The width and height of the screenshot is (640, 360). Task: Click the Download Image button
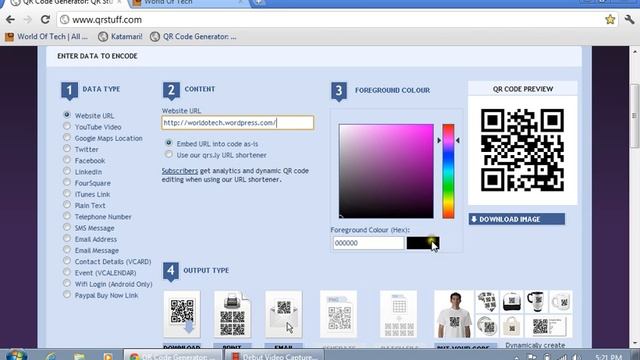pos(517,219)
